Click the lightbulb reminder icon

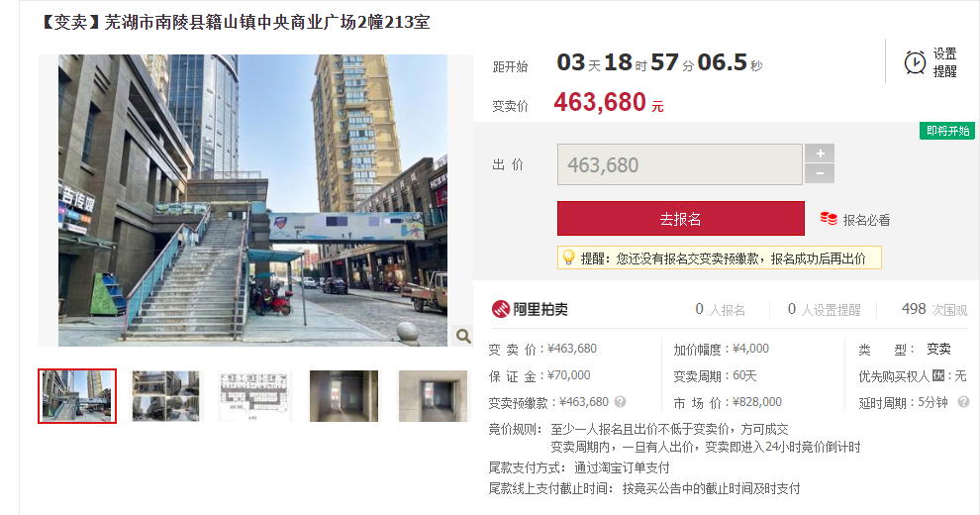coord(569,257)
